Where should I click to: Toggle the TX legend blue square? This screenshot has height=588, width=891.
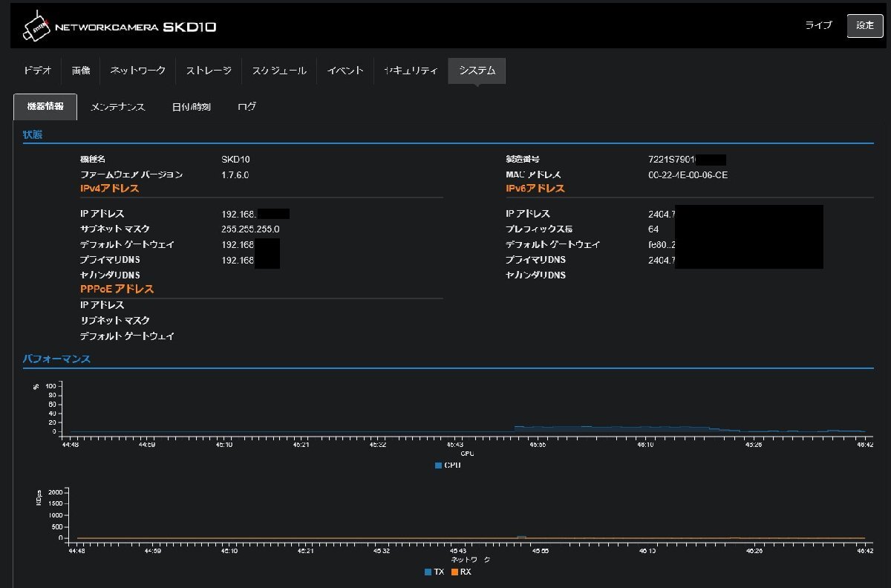(x=428, y=572)
